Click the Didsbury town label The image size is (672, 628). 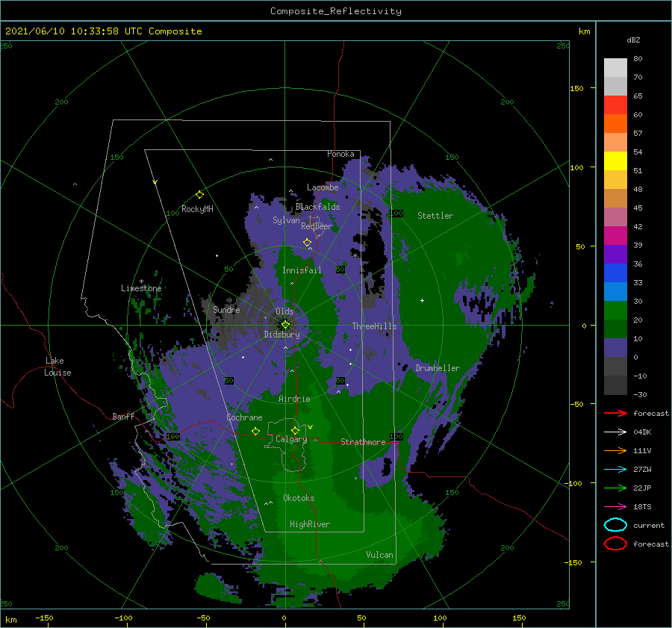tap(281, 335)
